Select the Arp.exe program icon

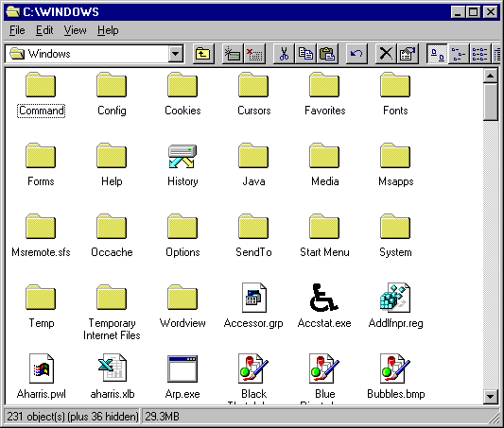182,368
